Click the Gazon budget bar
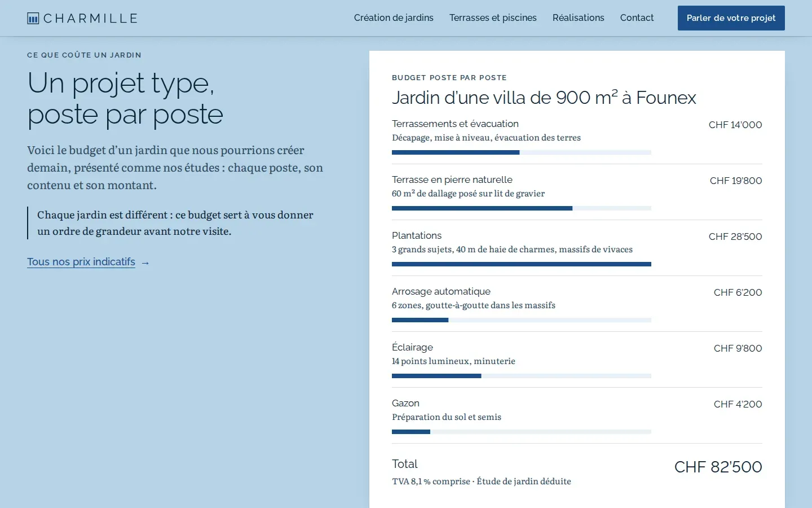The height and width of the screenshot is (508, 812). (x=522, y=432)
